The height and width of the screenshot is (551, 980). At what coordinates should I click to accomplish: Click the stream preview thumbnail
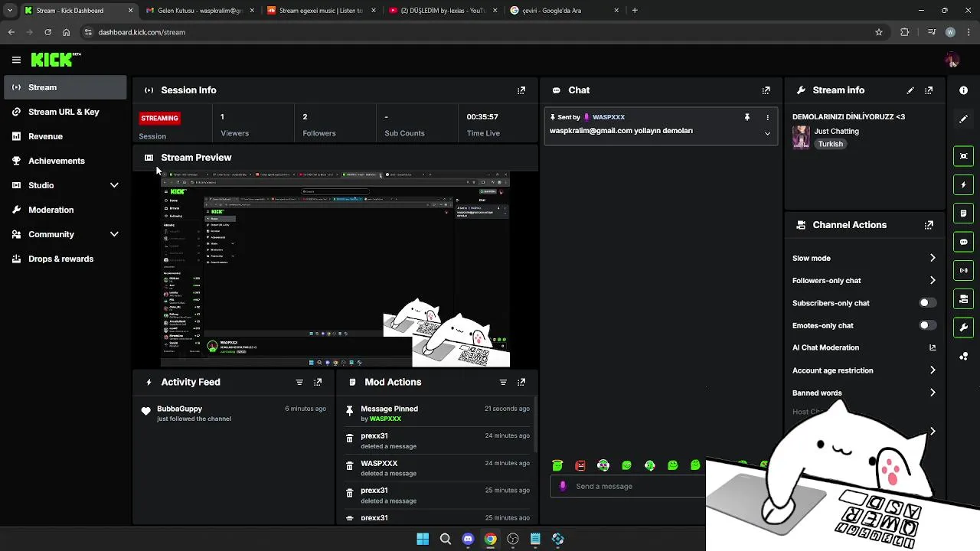[x=335, y=269]
